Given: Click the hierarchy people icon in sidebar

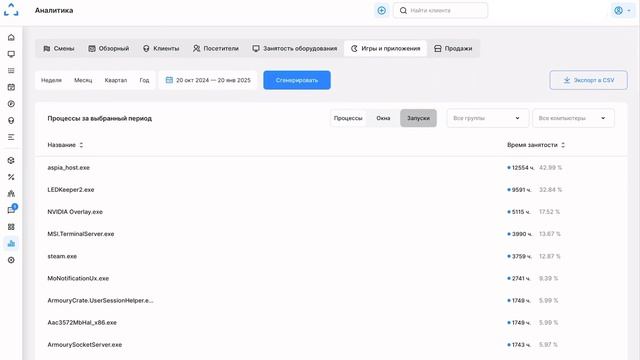Looking at the screenshot, I should [11, 193].
